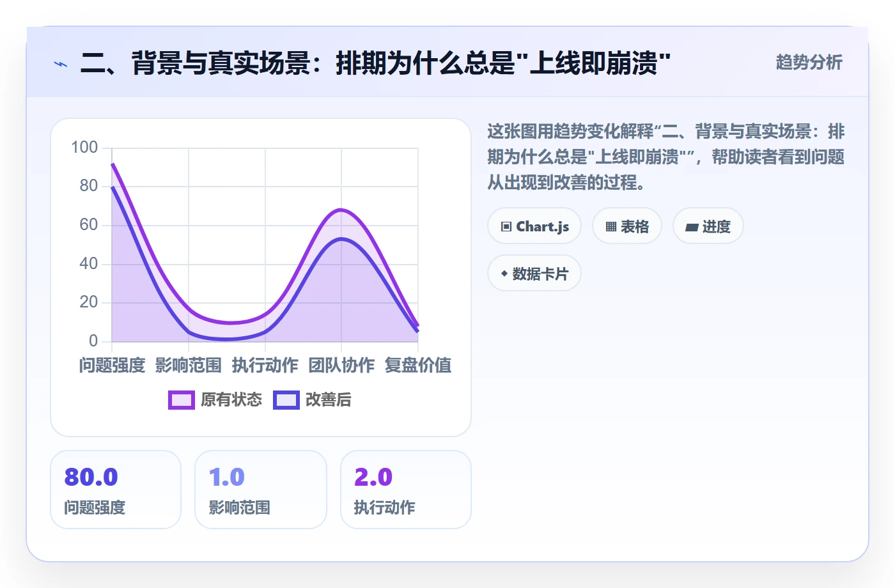
Task: Toggle the 原有状态 legend swatch
Action: 182,400
